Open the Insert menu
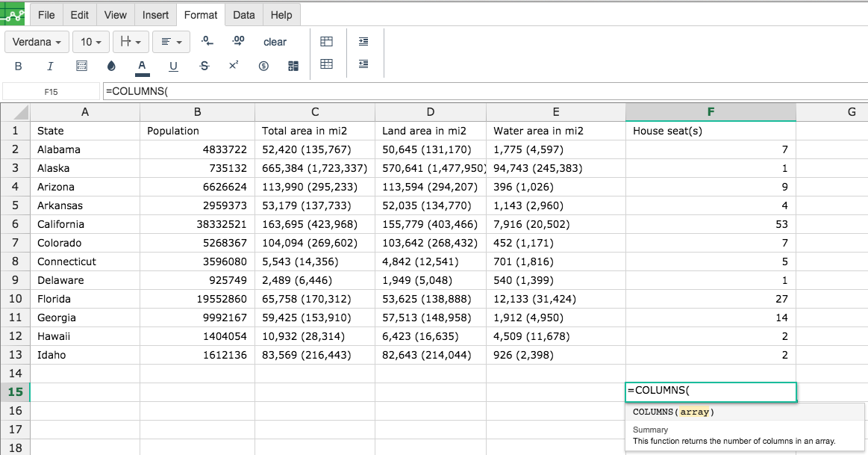The image size is (868, 455). tap(155, 15)
